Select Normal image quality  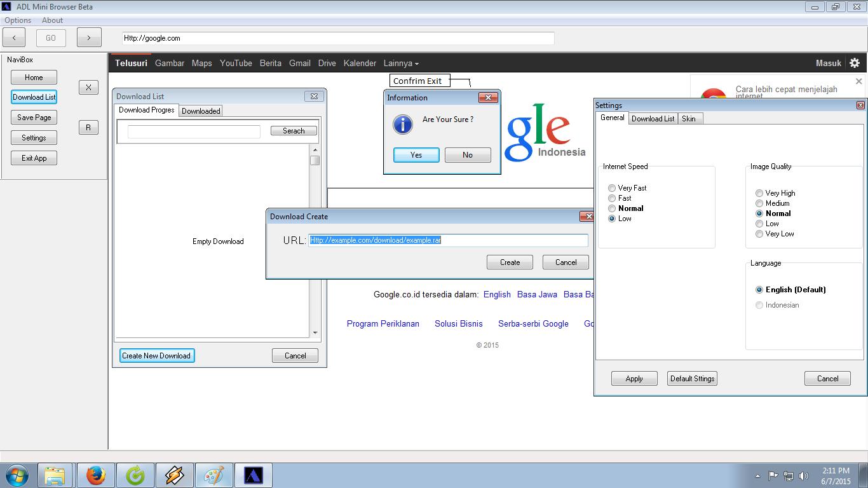point(773,213)
